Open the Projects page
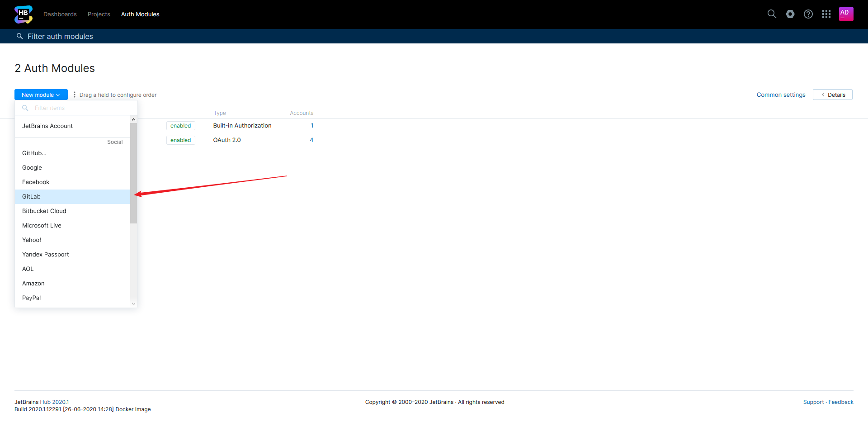868x427 pixels. pyautogui.click(x=99, y=14)
